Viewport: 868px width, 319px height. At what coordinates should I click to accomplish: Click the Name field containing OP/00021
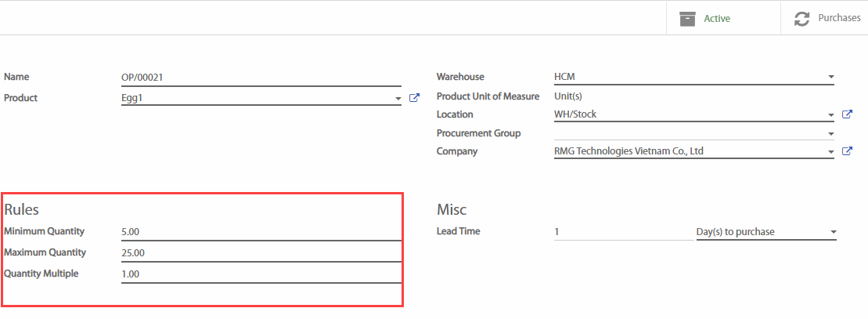point(258,78)
